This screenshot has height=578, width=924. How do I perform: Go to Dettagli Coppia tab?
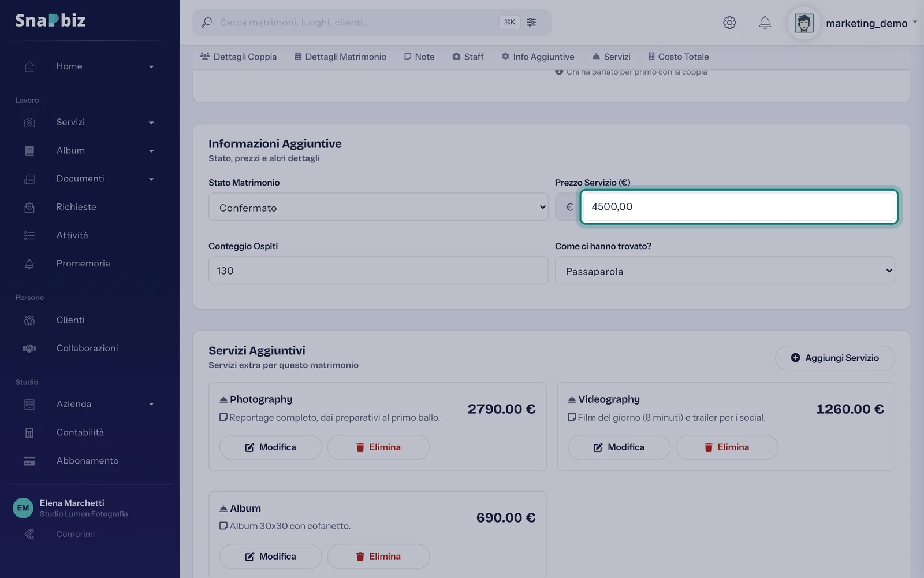[x=239, y=57]
